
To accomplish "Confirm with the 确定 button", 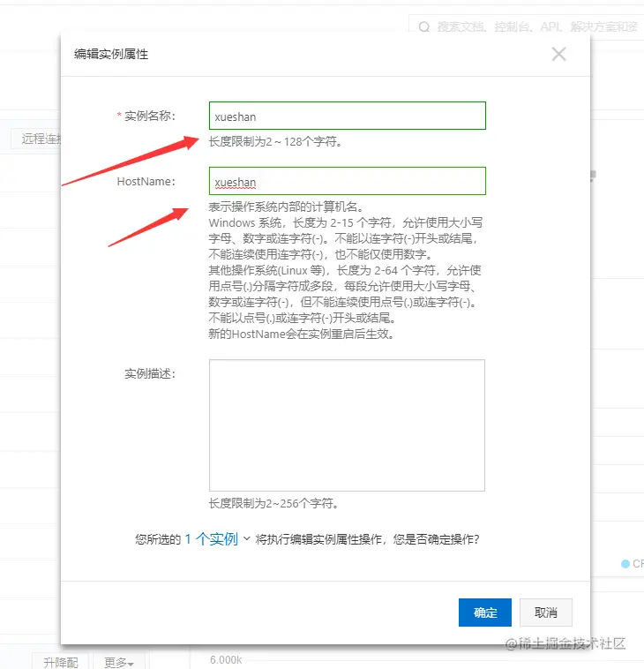I will point(485,613).
